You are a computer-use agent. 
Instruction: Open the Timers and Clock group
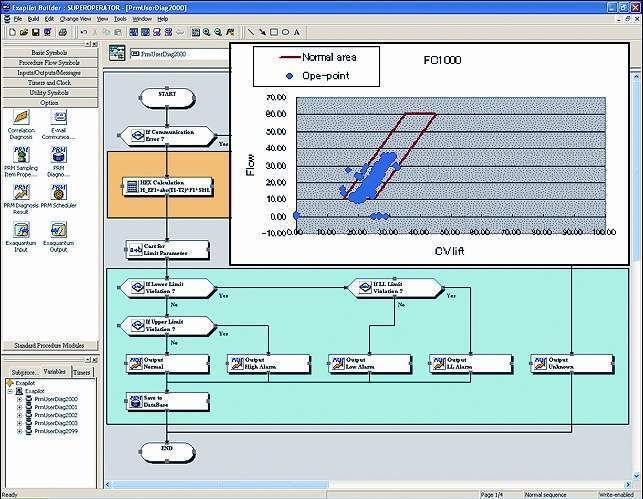(50, 82)
